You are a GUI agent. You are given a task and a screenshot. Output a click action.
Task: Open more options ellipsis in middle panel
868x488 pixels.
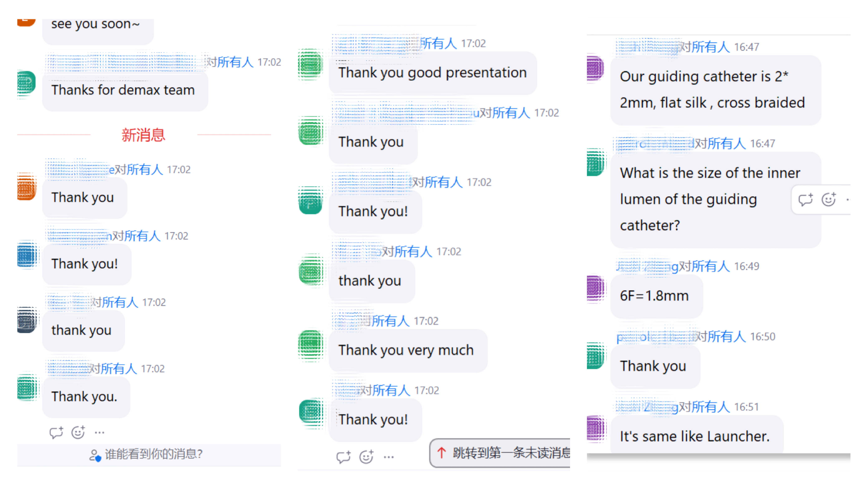point(389,457)
